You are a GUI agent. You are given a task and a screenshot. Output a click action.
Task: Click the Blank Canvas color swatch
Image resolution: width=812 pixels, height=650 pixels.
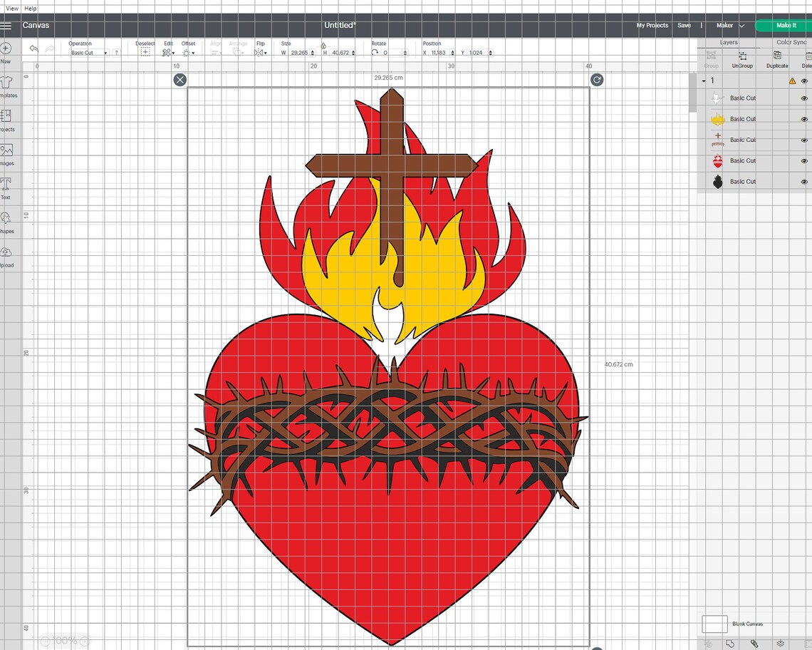tap(714, 624)
